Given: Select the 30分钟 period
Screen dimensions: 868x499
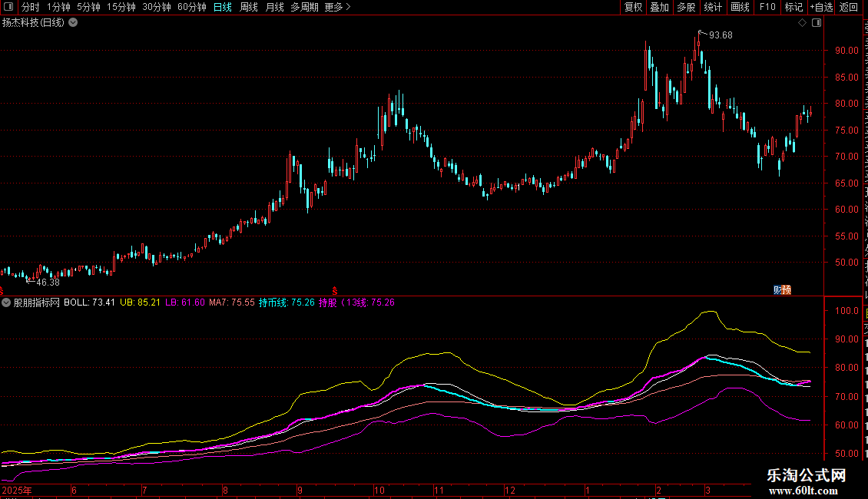Looking at the screenshot, I should (156, 7).
